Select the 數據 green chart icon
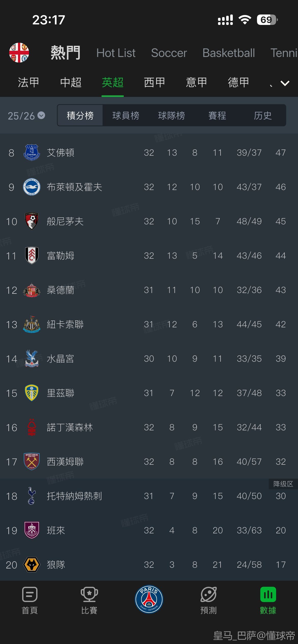 click(x=268, y=594)
